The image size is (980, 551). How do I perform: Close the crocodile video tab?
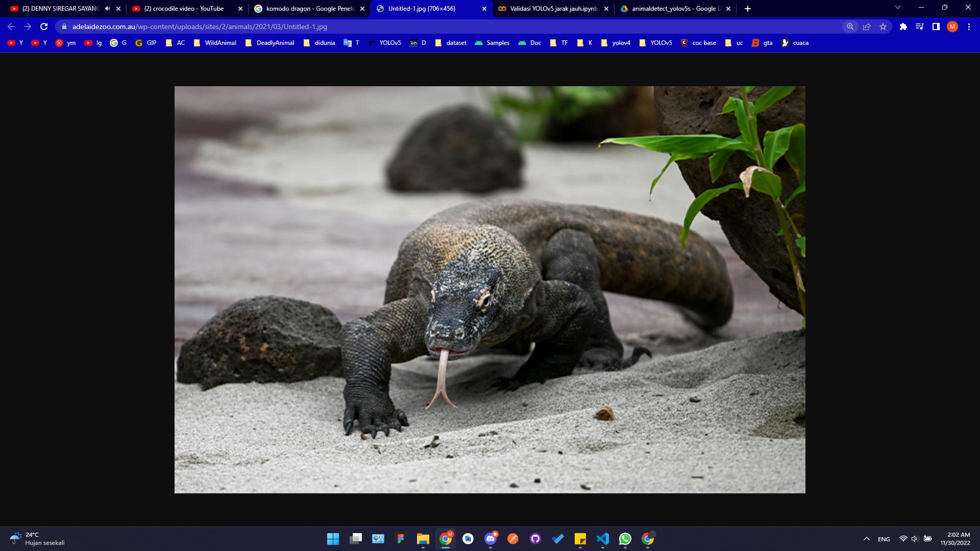tap(240, 9)
